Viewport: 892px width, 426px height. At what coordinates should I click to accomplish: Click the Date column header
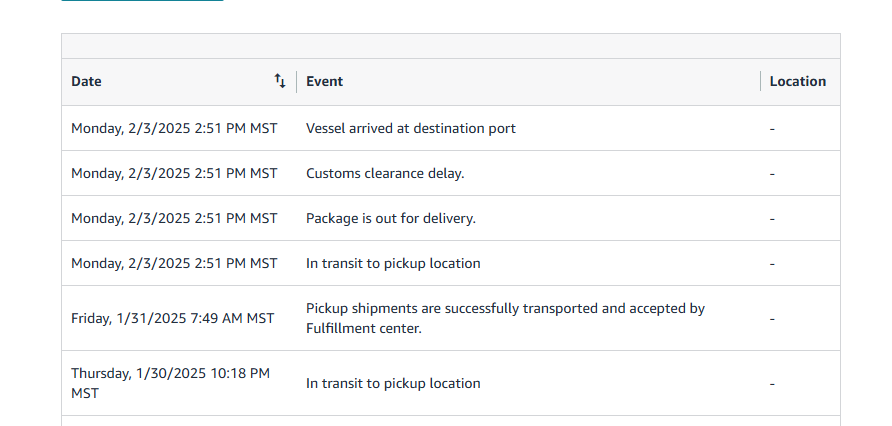pyautogui.click(x=86, y=81)
